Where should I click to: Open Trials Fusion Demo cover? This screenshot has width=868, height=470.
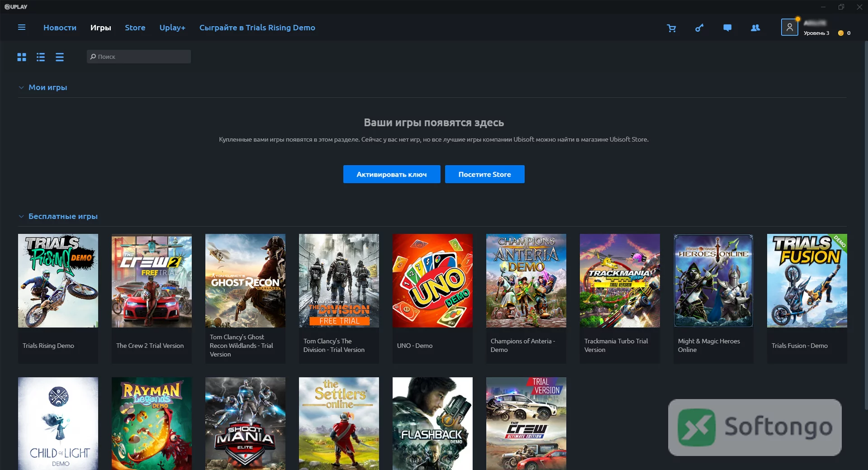(807, 280)
